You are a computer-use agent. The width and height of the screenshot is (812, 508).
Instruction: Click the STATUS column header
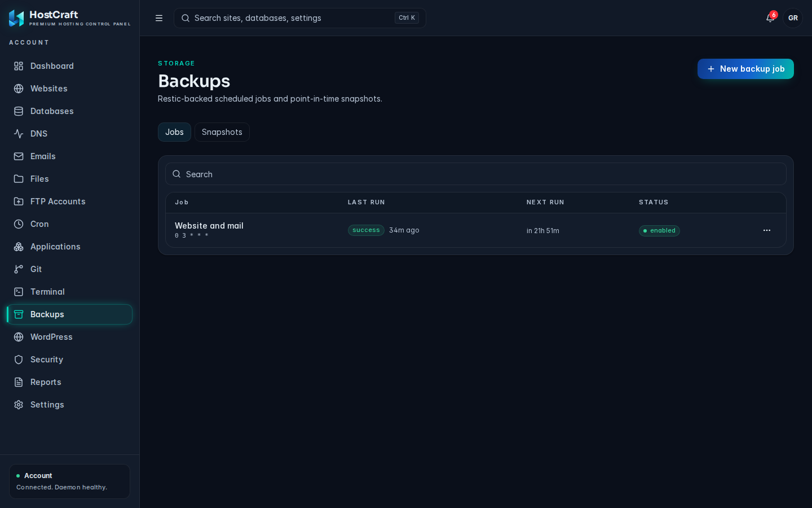coord(654,202)
